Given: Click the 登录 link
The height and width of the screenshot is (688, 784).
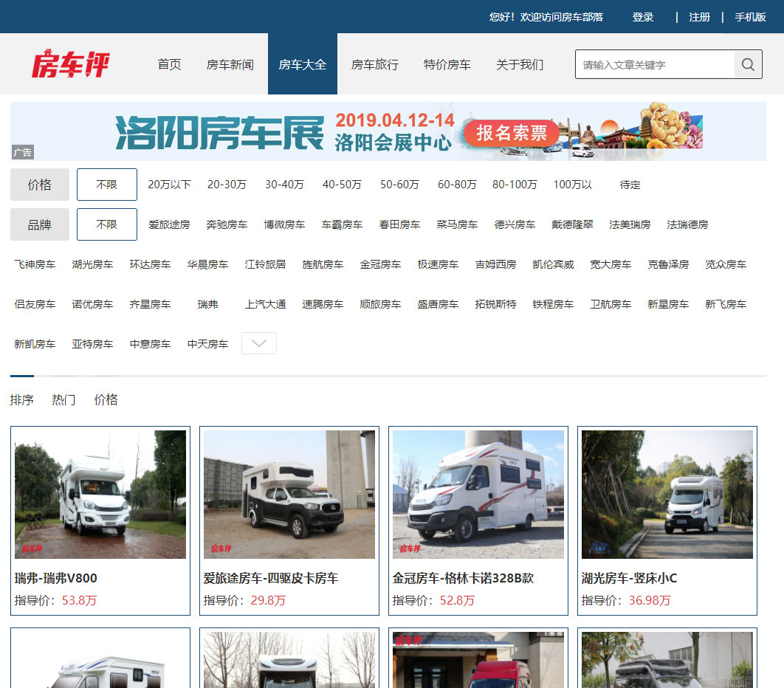Looking at the screenshot, I should point(642,17).
